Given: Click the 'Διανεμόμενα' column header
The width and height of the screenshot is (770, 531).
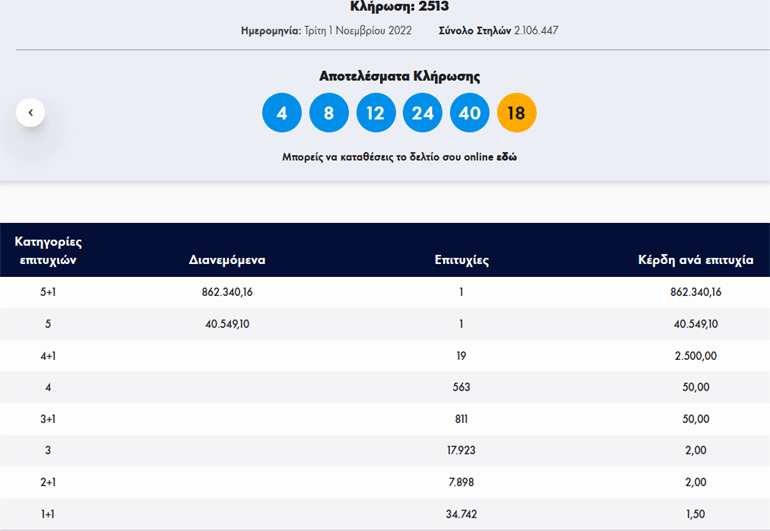Looking at the screenshot, I should (x=227, y=260).
